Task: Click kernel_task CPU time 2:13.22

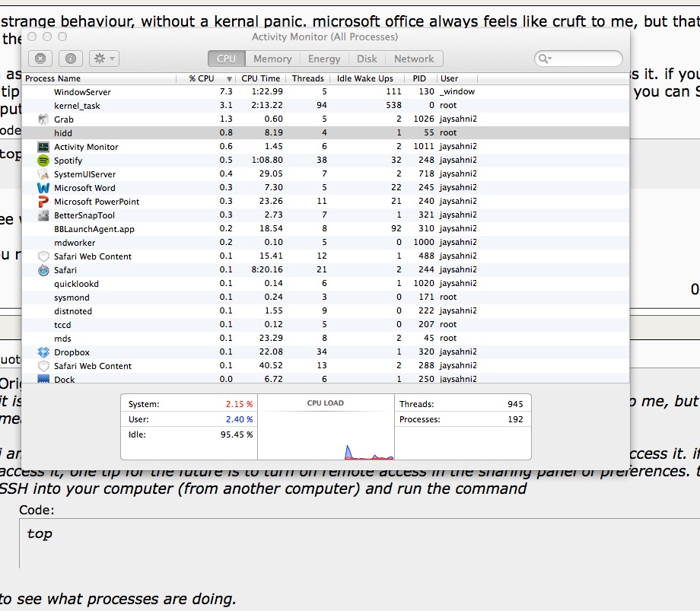Action: tap(267, 105)
